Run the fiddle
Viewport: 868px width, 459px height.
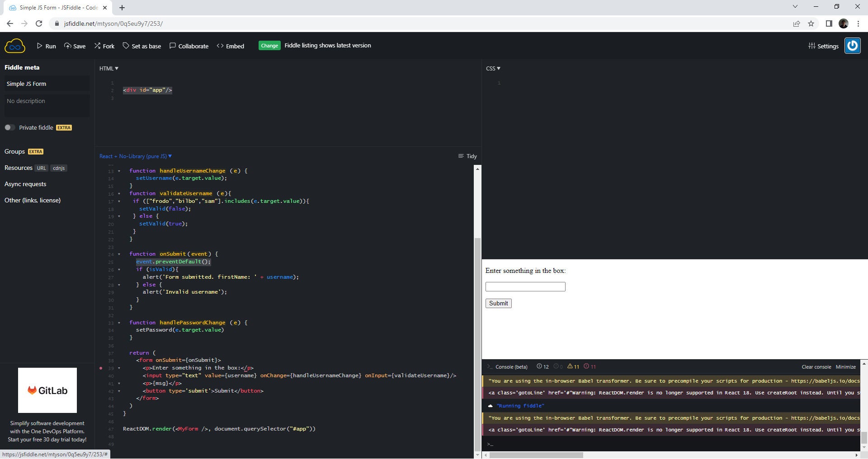[46, 46]
